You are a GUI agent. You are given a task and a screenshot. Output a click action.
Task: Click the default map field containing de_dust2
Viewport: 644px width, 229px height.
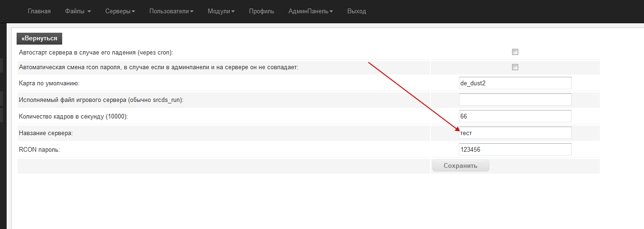point(515,83)
